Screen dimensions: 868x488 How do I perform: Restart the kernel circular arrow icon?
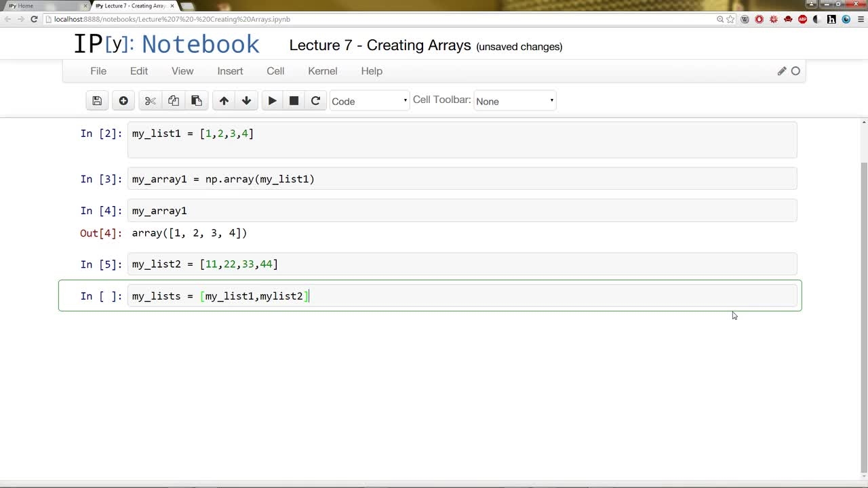pyautogui.click(x=315, y=101)
